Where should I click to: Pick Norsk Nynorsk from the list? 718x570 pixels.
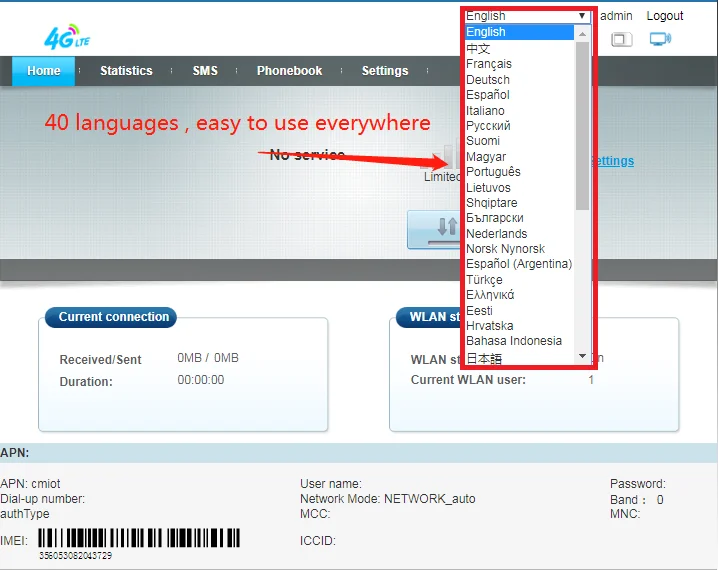pyautogui.click(x=519, y=249)
